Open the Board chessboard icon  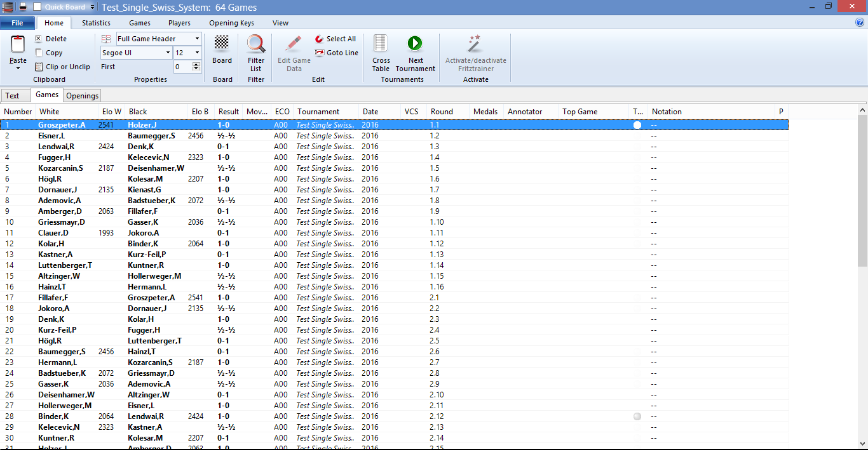click(x=222, y=43)
